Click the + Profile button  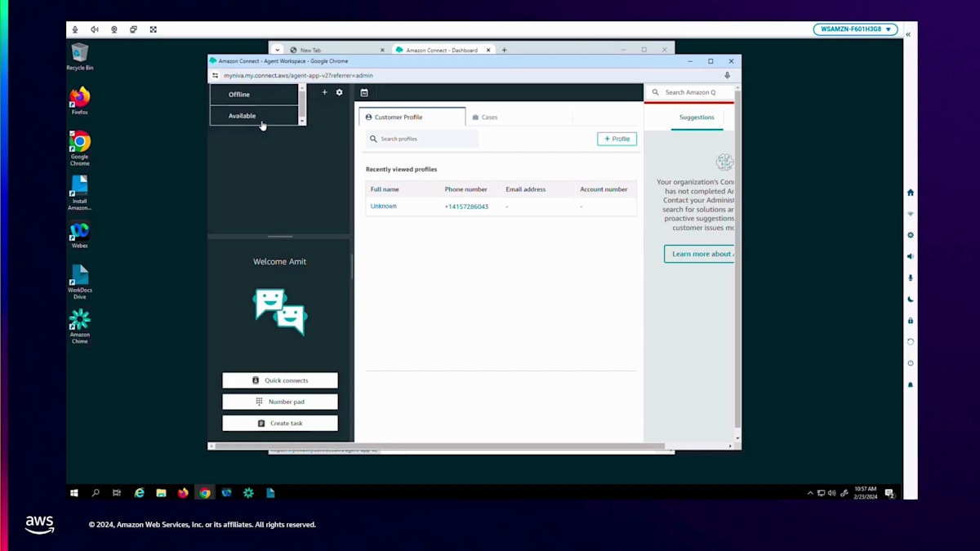coord(617,139)
